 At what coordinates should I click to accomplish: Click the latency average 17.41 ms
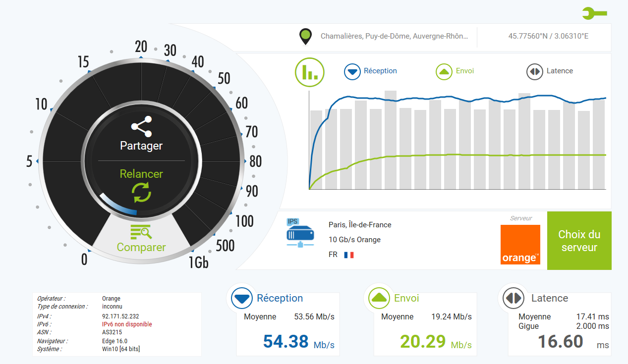pos(593,316)
